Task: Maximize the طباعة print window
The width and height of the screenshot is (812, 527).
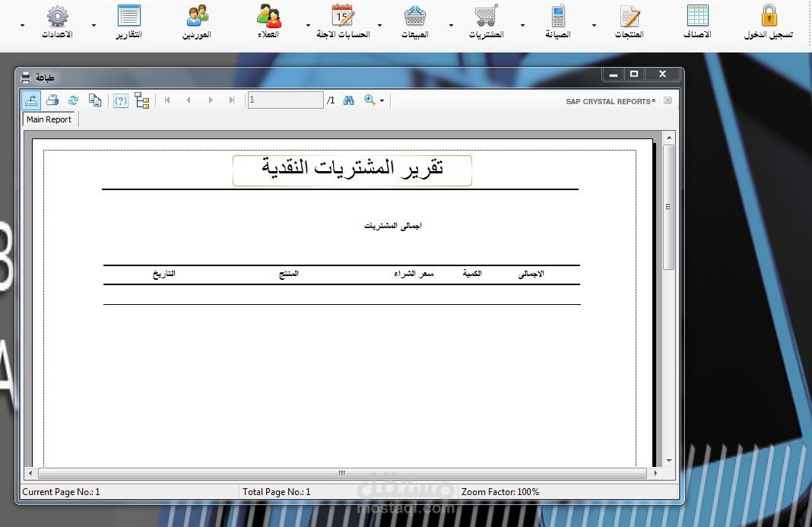Action: [634, 74]
